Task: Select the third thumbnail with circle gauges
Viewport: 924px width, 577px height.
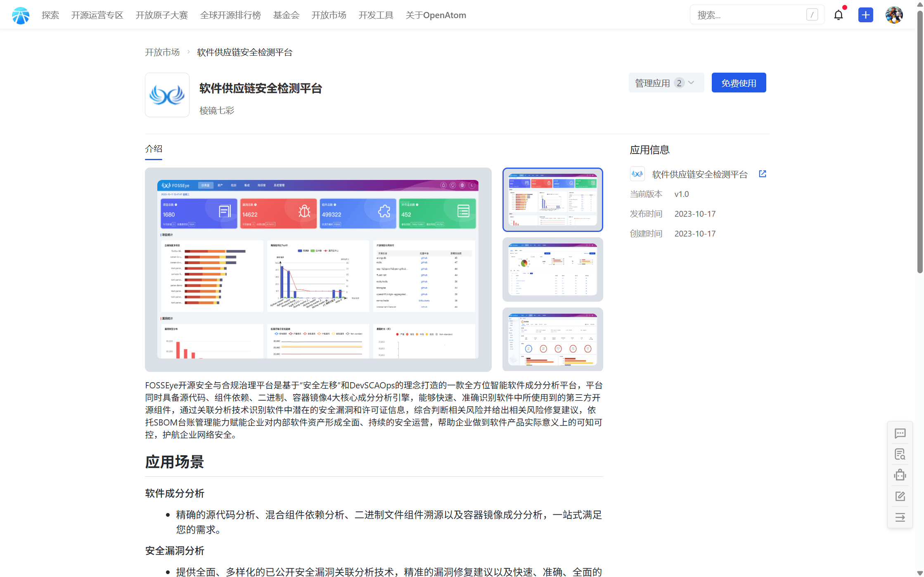Action: (552, 339)
